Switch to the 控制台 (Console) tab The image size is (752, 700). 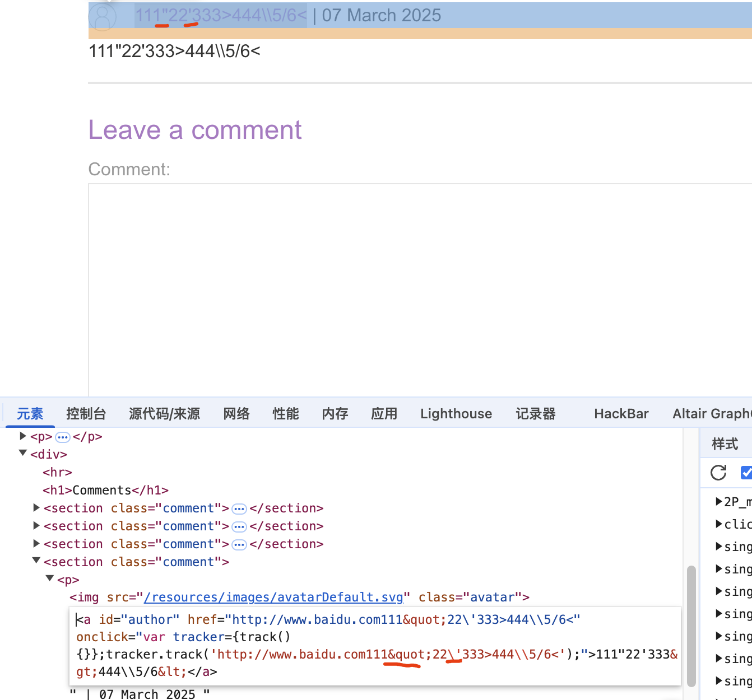tap(86, 414)
